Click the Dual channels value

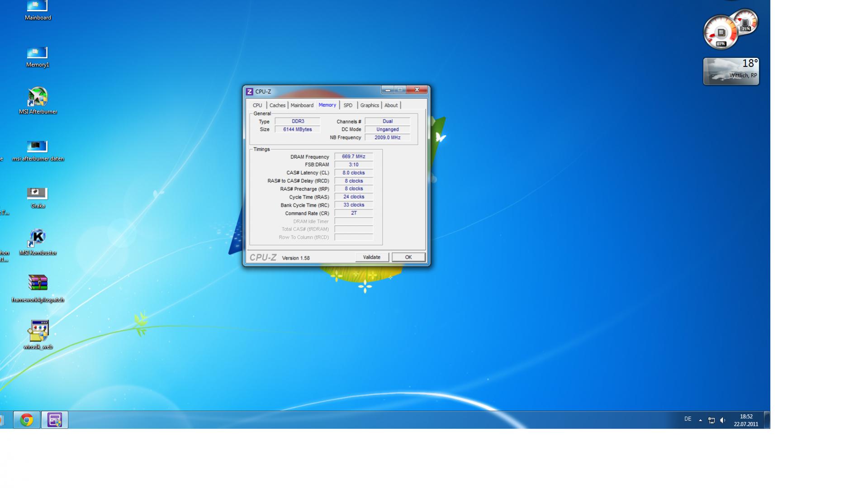(x=388, y=121)
